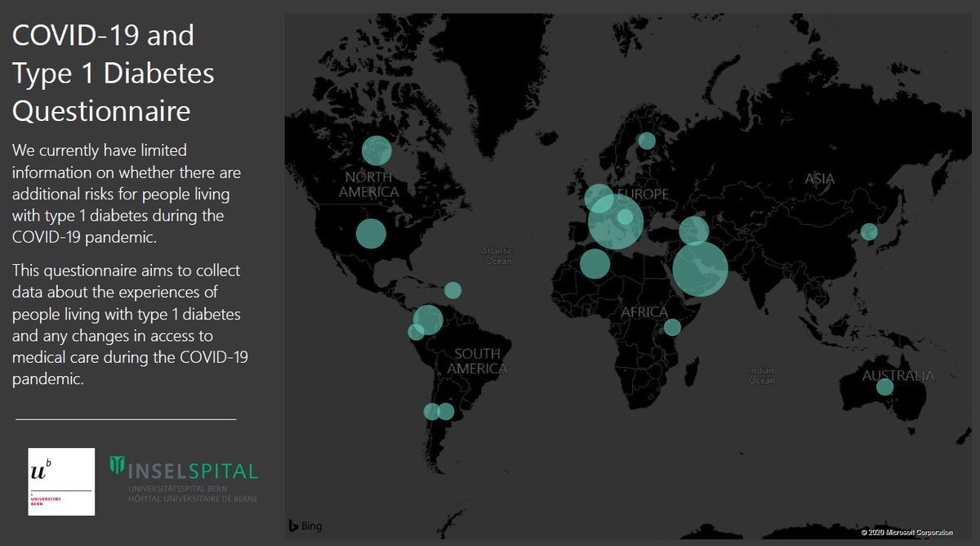Pick the bubble over Finland
Screen dimensions: 980x546
[x=647, y=141]
